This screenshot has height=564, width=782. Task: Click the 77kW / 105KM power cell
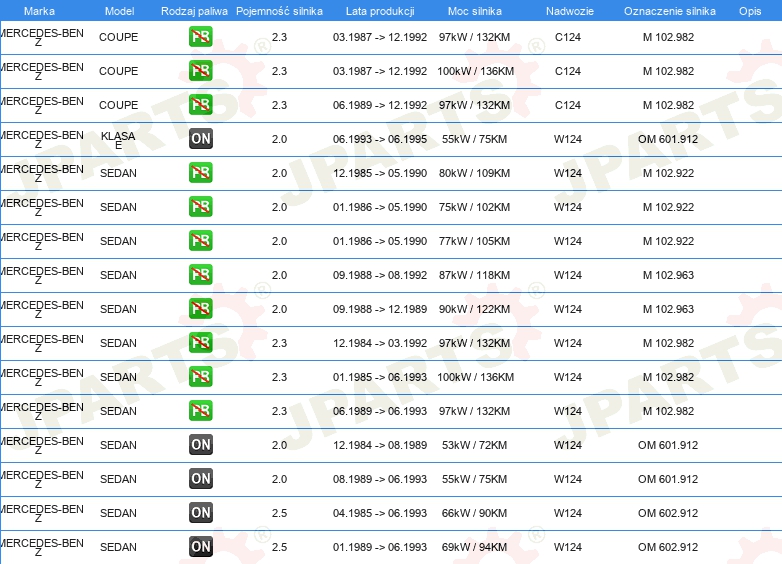(x=474, y=241)
